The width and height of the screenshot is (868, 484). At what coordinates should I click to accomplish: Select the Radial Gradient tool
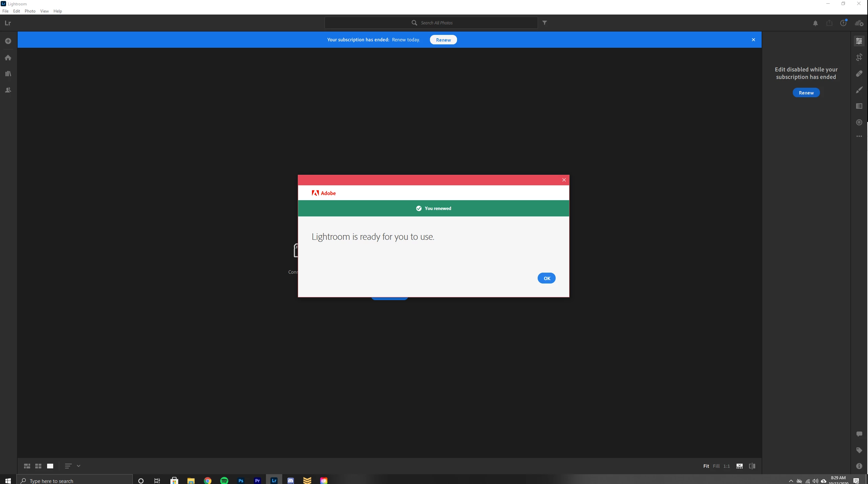[x=859, y=122]
